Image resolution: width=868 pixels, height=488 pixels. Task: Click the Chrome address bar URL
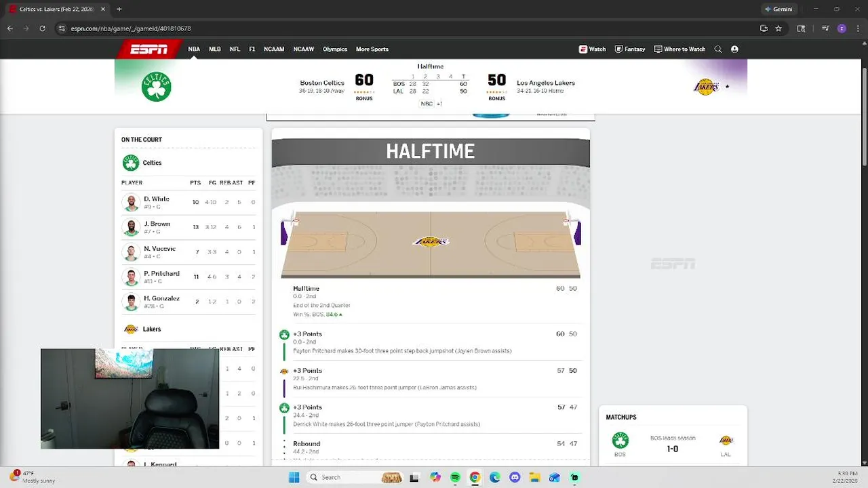tap(131, 28)
